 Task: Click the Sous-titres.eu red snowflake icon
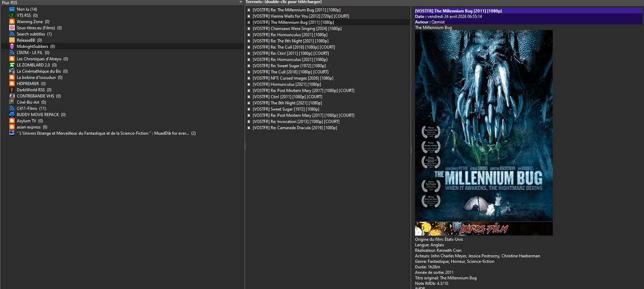click(x=12, y=28)
